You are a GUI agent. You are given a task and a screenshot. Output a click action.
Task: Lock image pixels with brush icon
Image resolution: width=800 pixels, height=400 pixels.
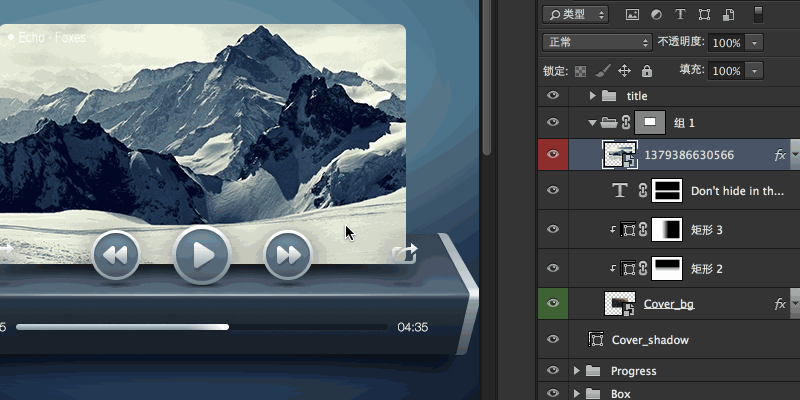click(602, 71)
